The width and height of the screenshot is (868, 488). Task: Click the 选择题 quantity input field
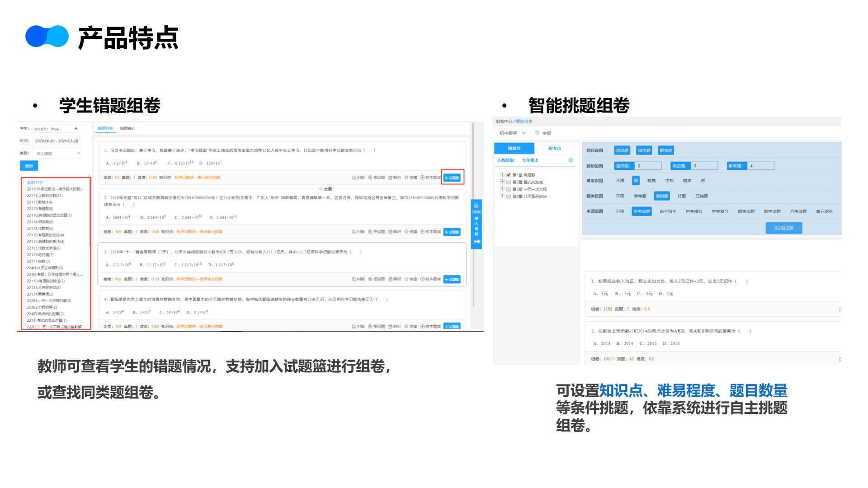[x=648, y=166]
